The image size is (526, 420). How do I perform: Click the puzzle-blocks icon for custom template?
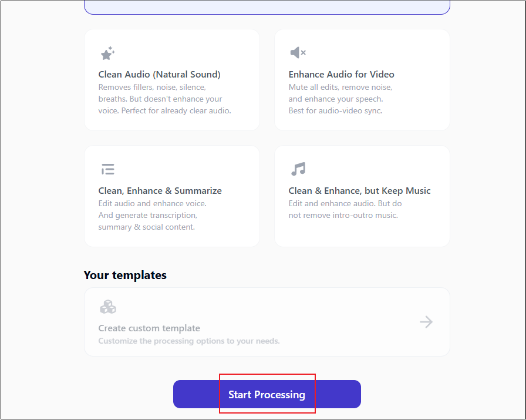tap(107, 306)
